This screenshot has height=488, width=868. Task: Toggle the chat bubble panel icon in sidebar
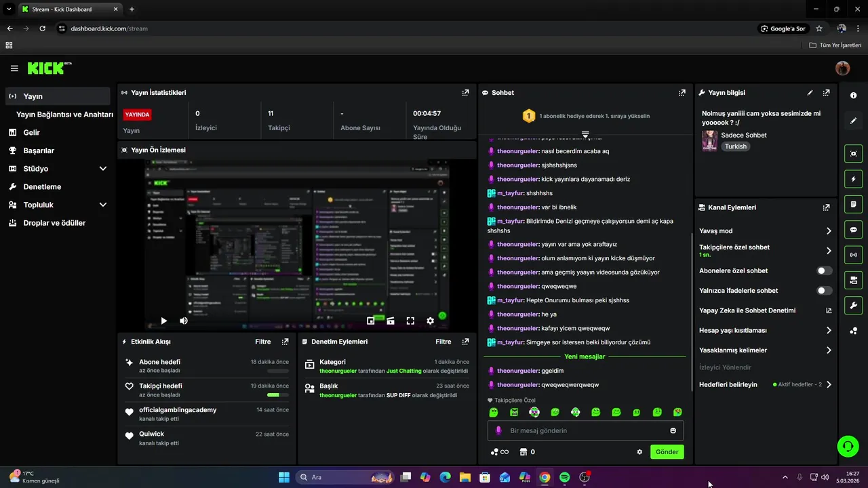coord(853,230)
